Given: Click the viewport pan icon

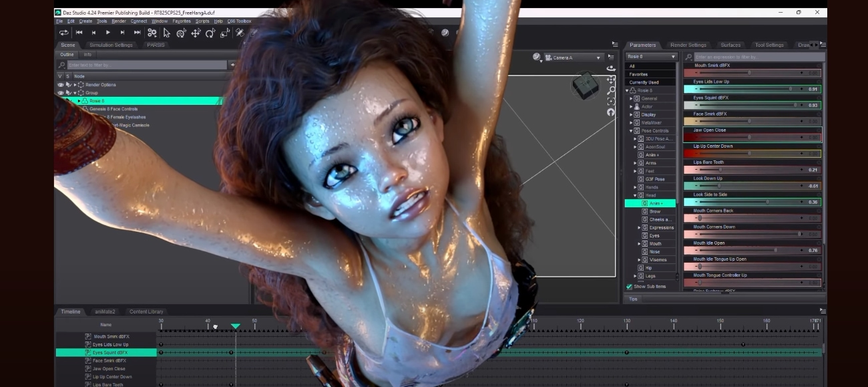Looking at the screenshot, I should tap(610, 80).
